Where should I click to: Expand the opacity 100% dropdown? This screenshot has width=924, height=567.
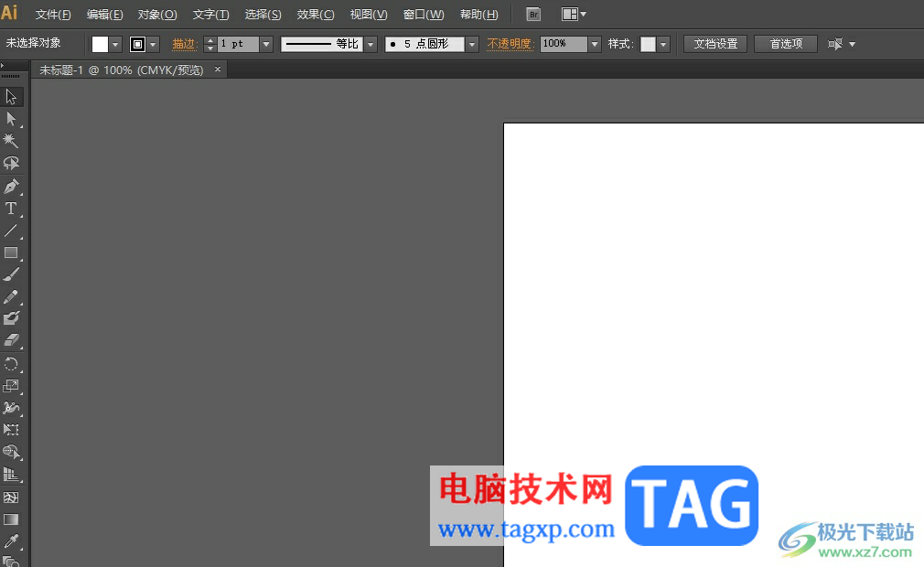(595, 44)
